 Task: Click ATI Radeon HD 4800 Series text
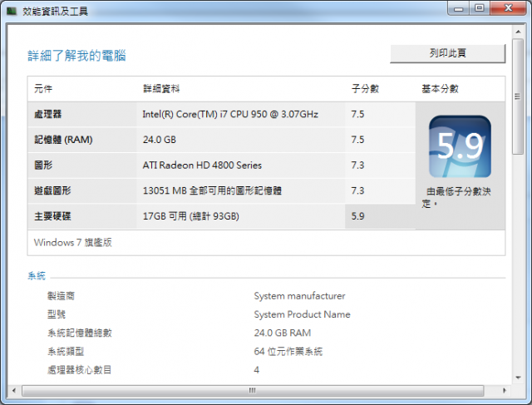202,165
